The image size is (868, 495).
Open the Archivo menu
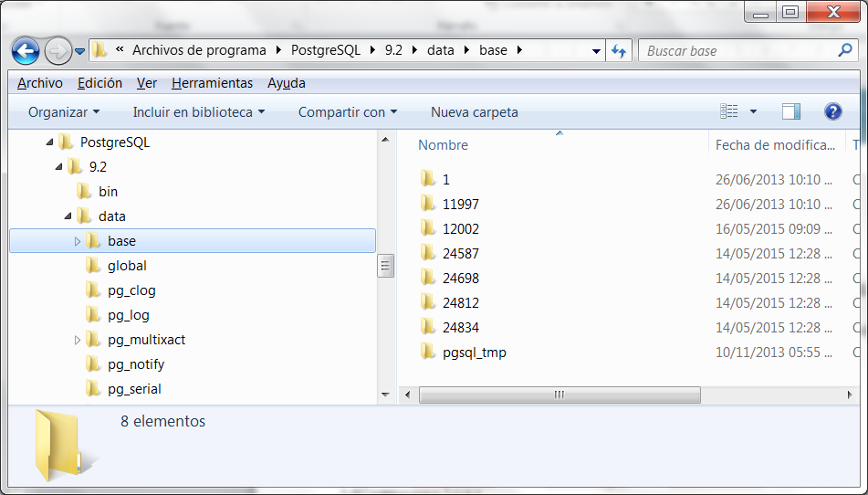[40, 83]
